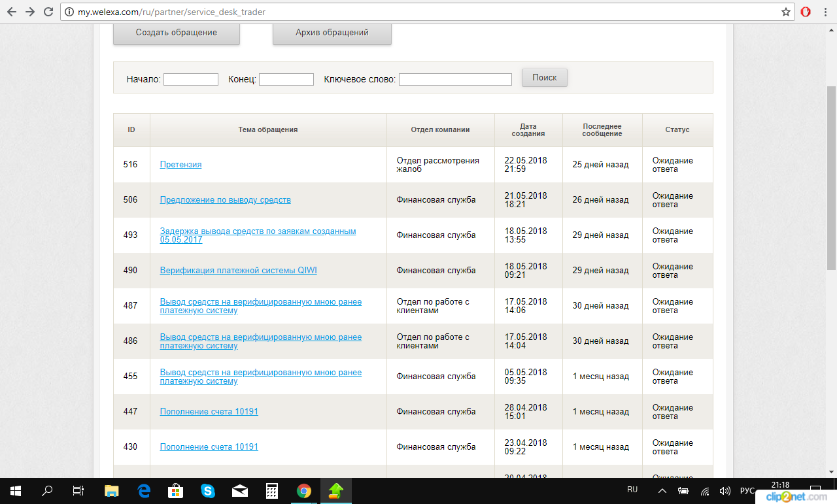Open the Windows Start menu
The width and height of the screenshot is (837, 504).
15,490
